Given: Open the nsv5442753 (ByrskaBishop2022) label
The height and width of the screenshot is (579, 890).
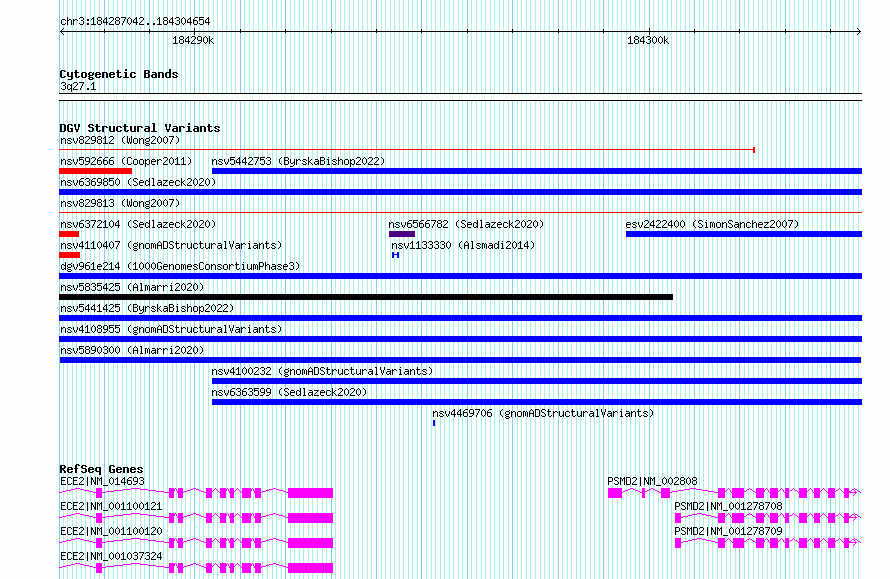Looking at the screenshot, I should [298, 161].
